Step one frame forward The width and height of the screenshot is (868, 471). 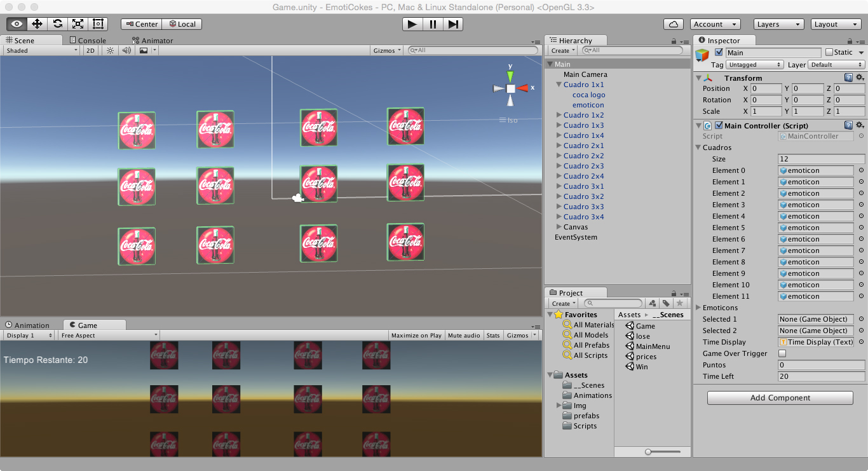click(x=453, y=24)
